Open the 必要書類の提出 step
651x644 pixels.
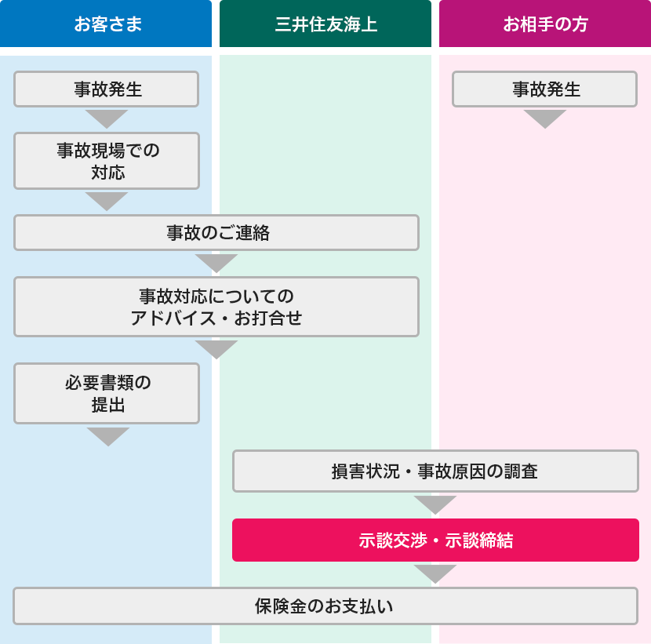(107, 394)
